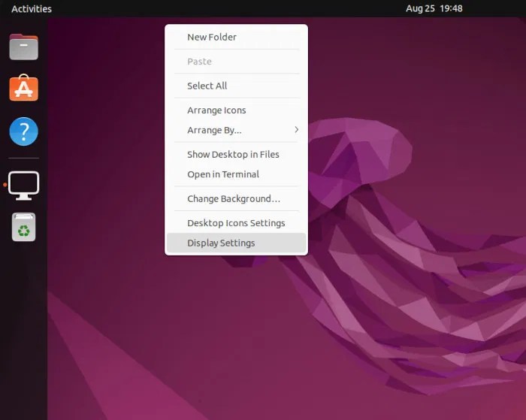Choose Select All in the context menu
The image size is (526, 420).
[x=236, y=86]
